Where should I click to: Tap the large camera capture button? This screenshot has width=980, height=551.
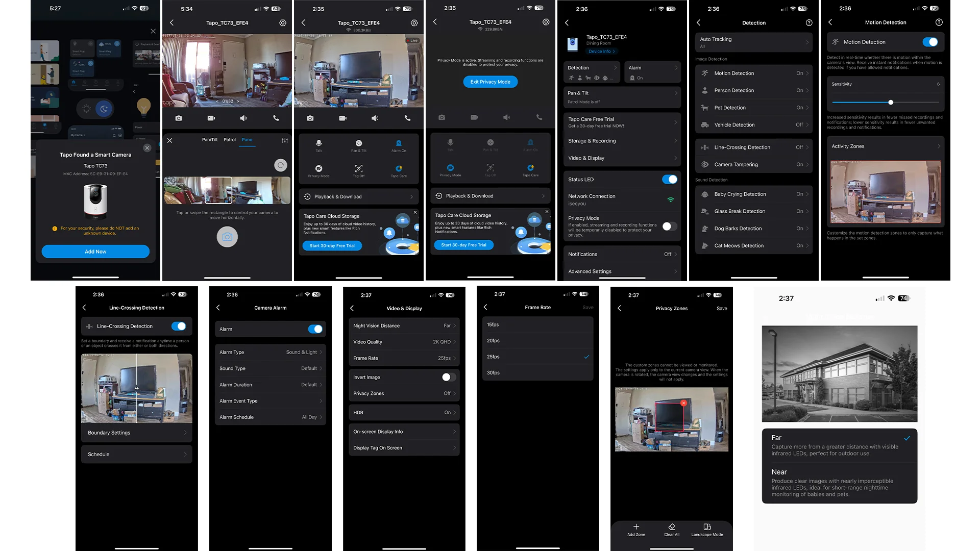(x=227, y=237)
